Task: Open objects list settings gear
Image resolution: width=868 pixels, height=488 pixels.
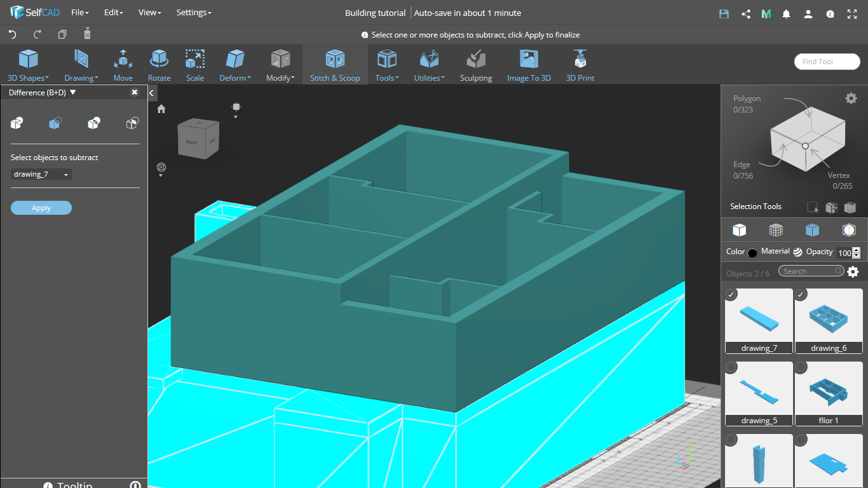Action: 853,272
